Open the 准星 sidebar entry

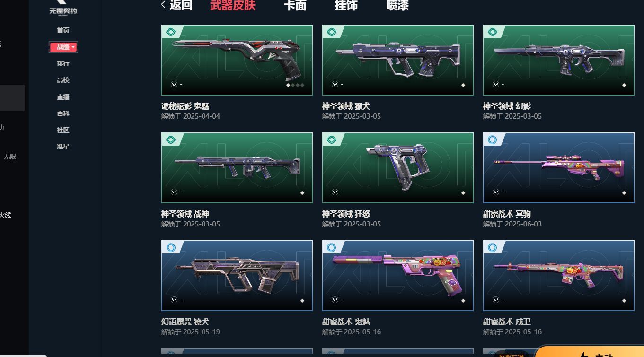pyautogui.click(x=63, y=147)
